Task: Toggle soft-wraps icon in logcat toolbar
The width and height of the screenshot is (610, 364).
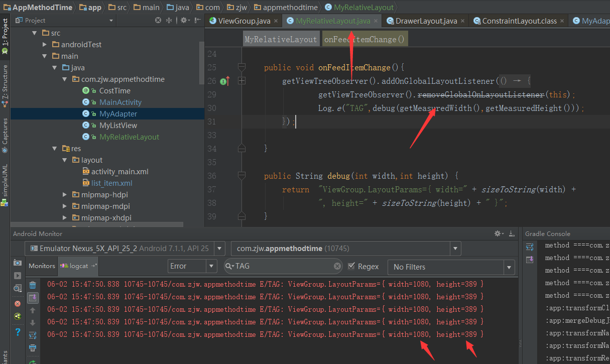Action: [33, 335]
